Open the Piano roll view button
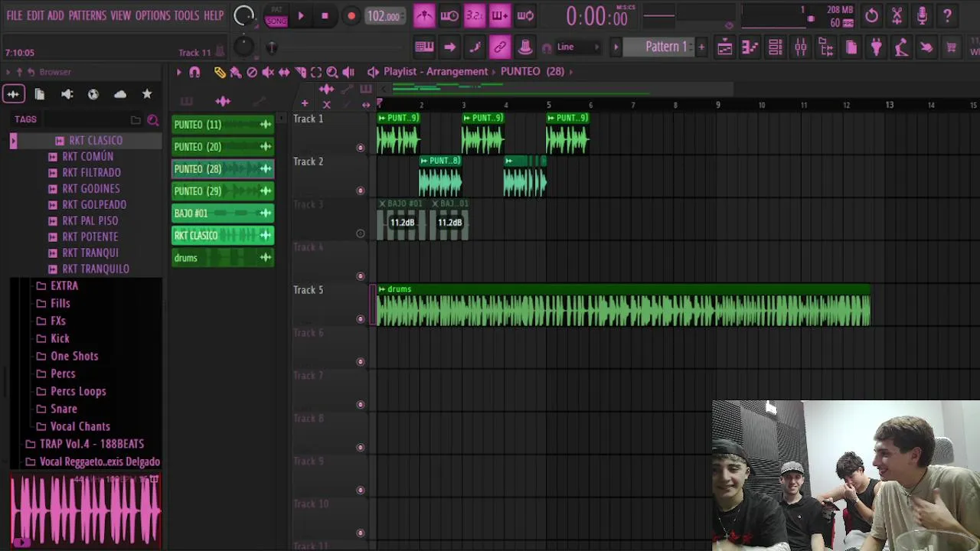Viewport: 980px width, 551px height. point(750,47)
